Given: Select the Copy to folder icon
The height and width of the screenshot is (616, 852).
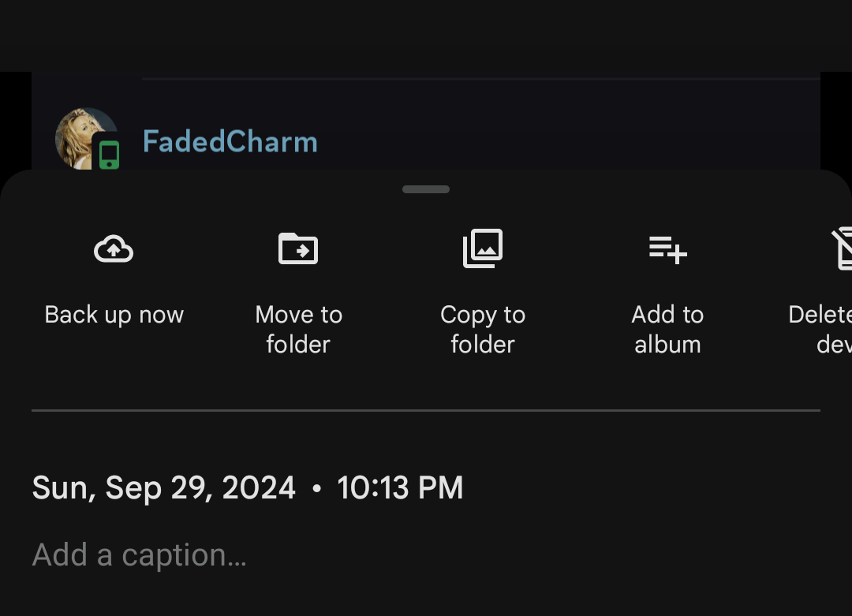Looking at the screenshot, I should 482,248.
